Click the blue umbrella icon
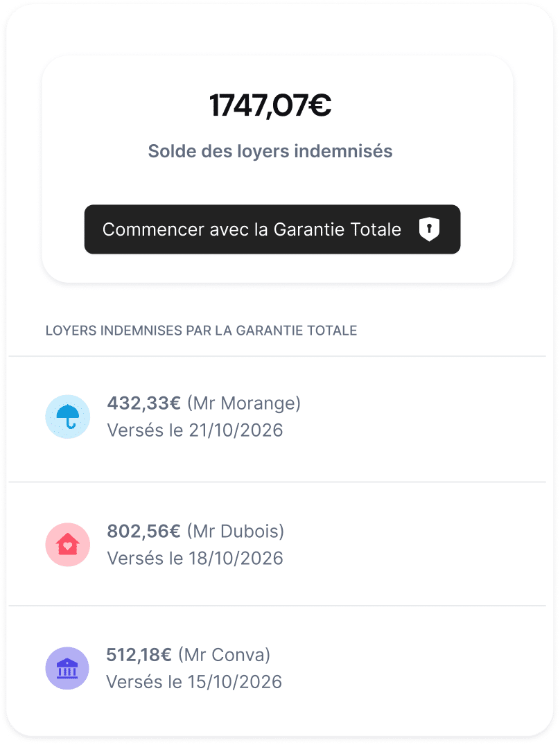 coord(67,417)
